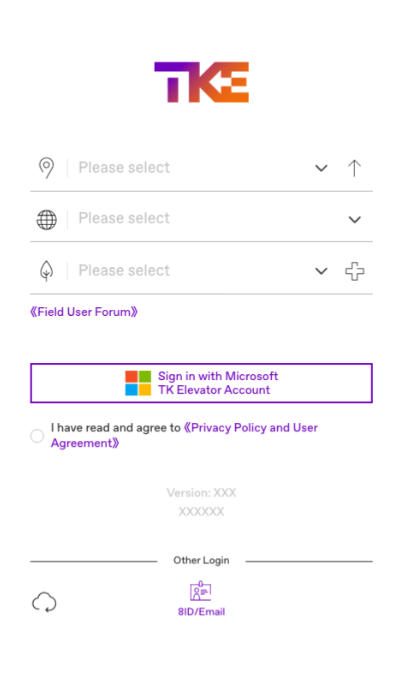The image size is (399, 675).
Task: Select the 8ID/Email badge icon
Action: point(201,591)
